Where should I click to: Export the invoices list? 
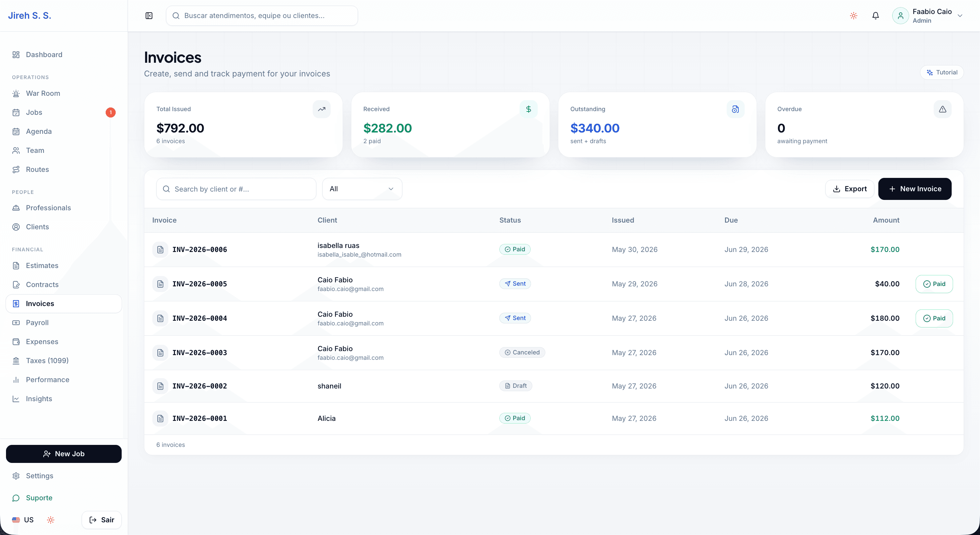tap(850, 189)
